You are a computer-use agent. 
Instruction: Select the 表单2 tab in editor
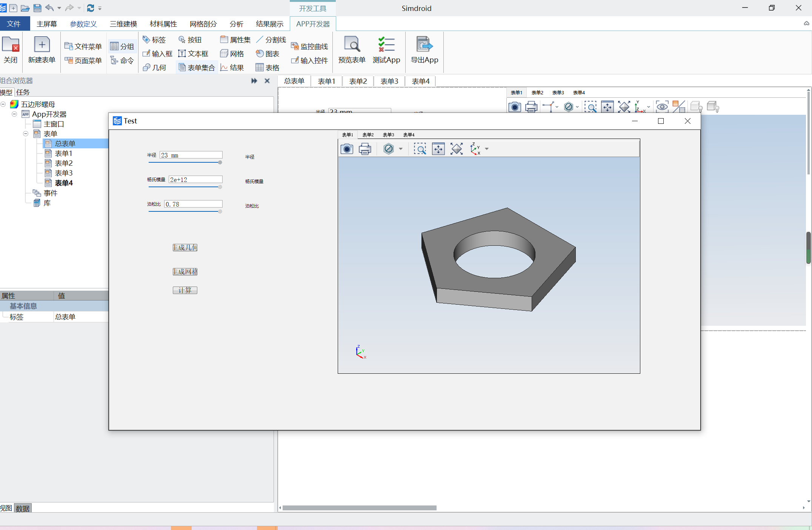click(358, 81)
